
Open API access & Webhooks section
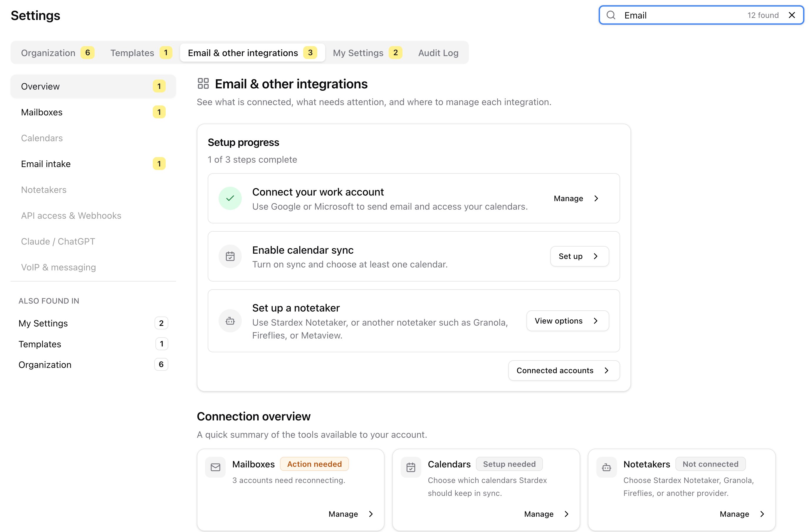[x=93, y=216]
